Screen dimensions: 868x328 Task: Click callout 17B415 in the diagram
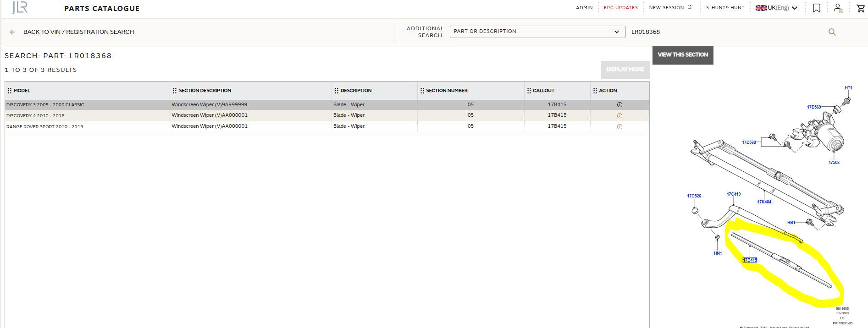(750, 260)
